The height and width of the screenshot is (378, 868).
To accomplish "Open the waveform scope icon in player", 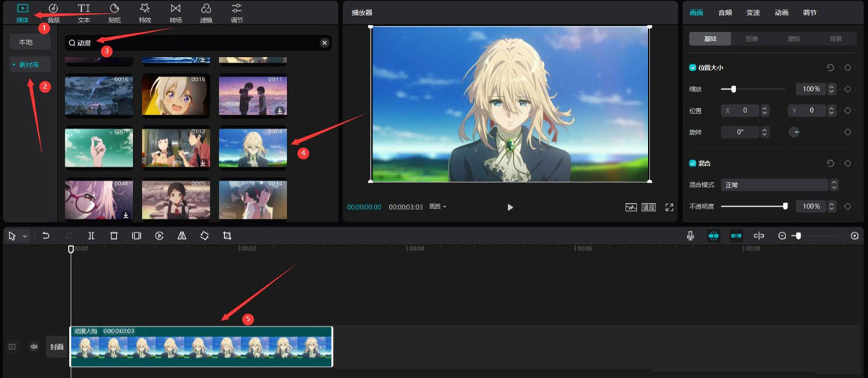I will (631, 207).
